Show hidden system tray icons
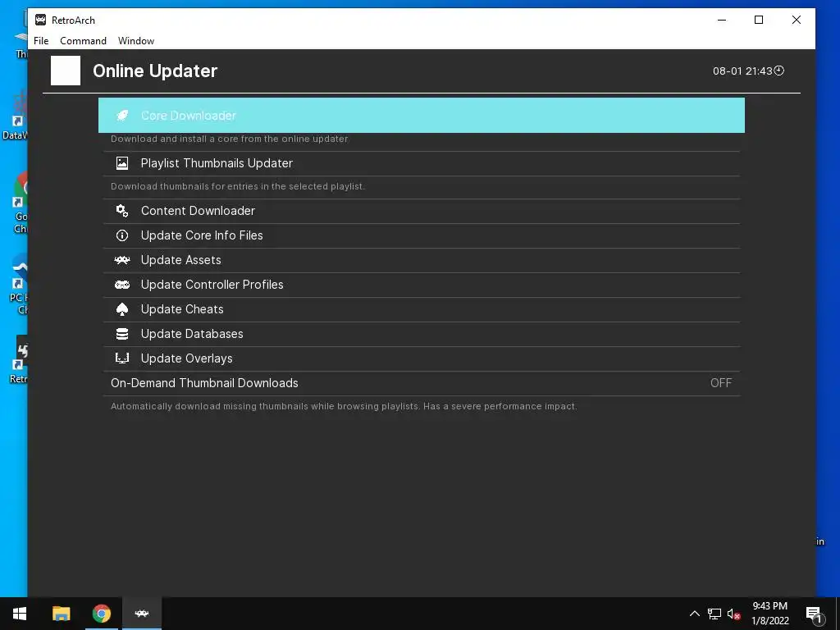 pyautogui.click(x=694, y=614)
